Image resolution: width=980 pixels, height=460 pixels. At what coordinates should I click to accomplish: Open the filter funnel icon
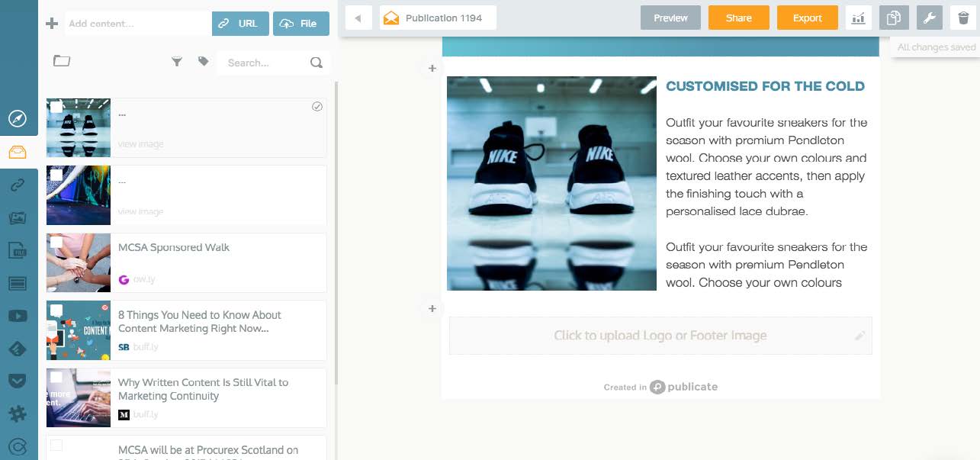point(177,62)
